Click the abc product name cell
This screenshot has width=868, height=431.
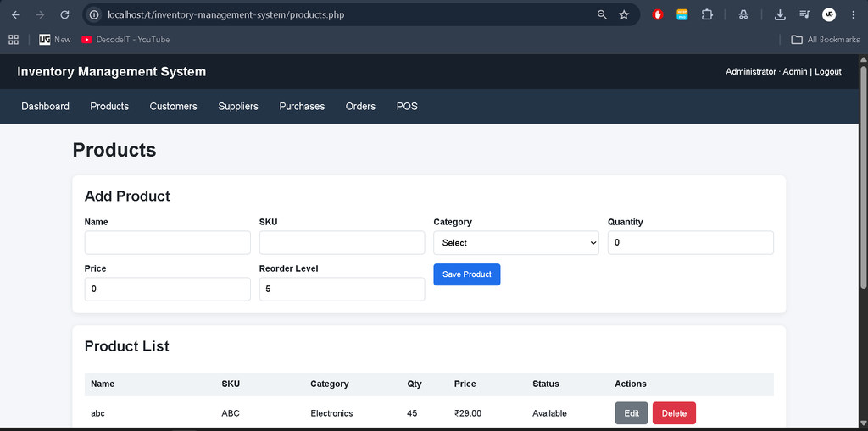[x=98, y=413]
